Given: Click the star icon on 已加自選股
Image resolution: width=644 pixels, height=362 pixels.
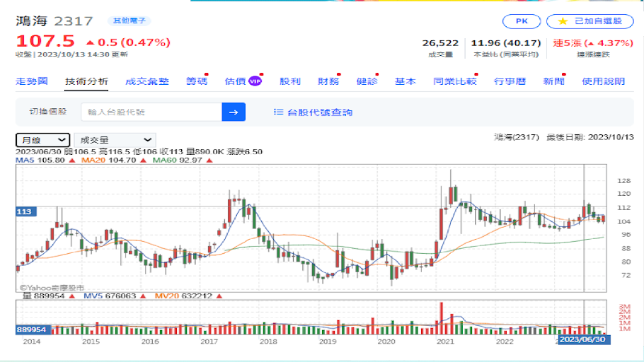Looking at the screenshot, I should [563, 21].
